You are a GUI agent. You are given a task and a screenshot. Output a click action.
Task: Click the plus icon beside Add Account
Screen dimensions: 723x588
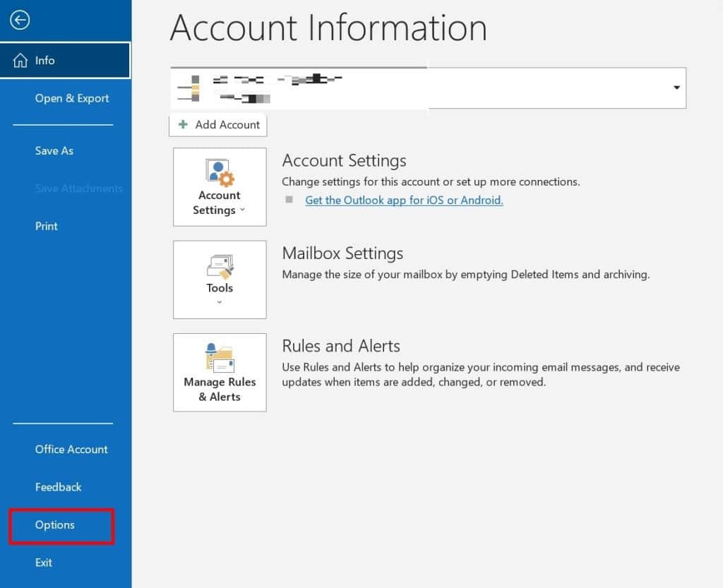183,124
